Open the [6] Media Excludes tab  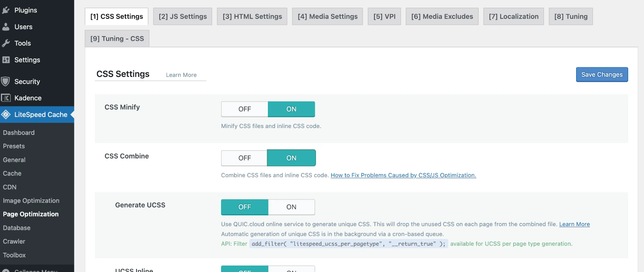(x=442, y=16)
